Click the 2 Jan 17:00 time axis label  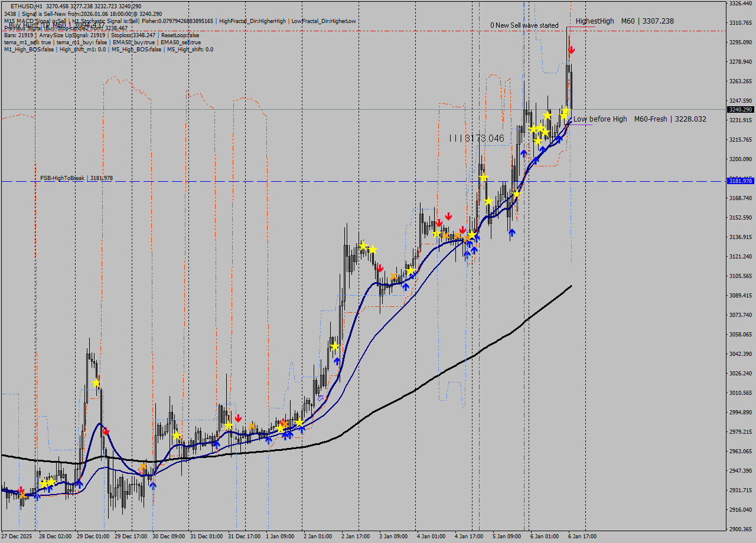click(355, 537)
